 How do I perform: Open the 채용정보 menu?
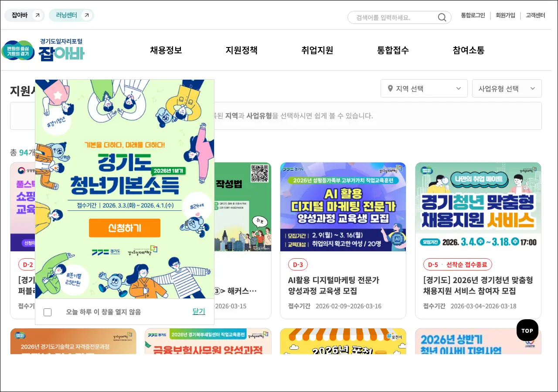pyautogui.click(x=166, y=50)
